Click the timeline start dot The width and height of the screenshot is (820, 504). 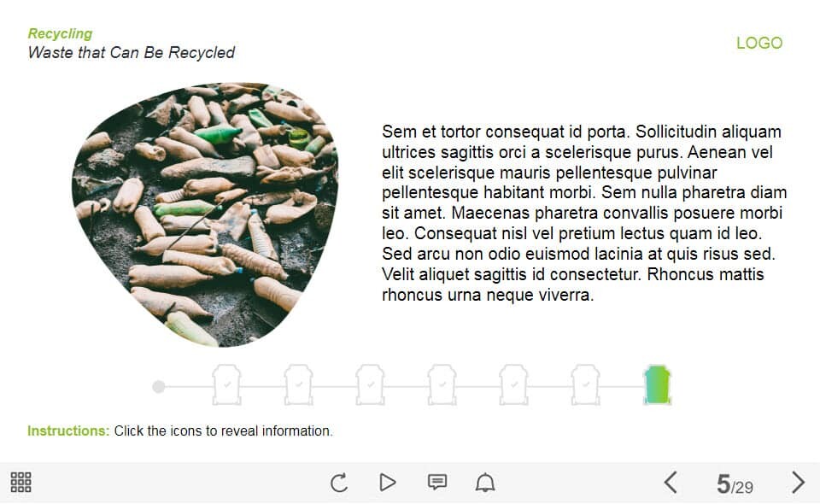pos(159,387)
